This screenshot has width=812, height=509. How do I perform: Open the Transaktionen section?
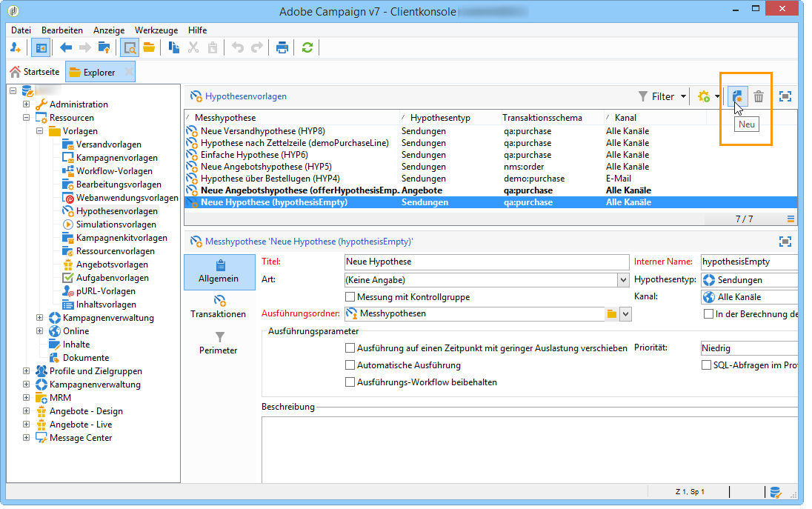[218, 307]
